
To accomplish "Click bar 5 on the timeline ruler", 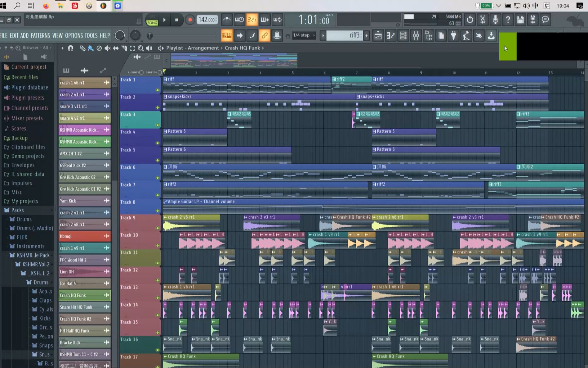I will pyautogui.click(x=292, y=73).
